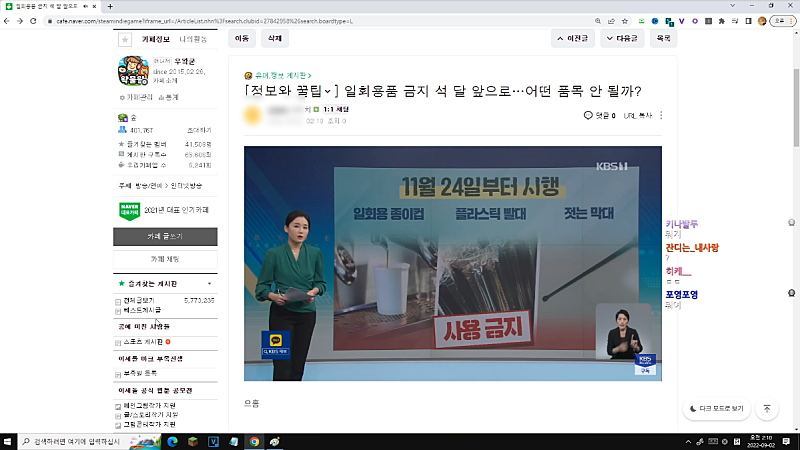Open the article's three-dot more menu
This screenshot has height=450, width=800.
coord(661,115)
